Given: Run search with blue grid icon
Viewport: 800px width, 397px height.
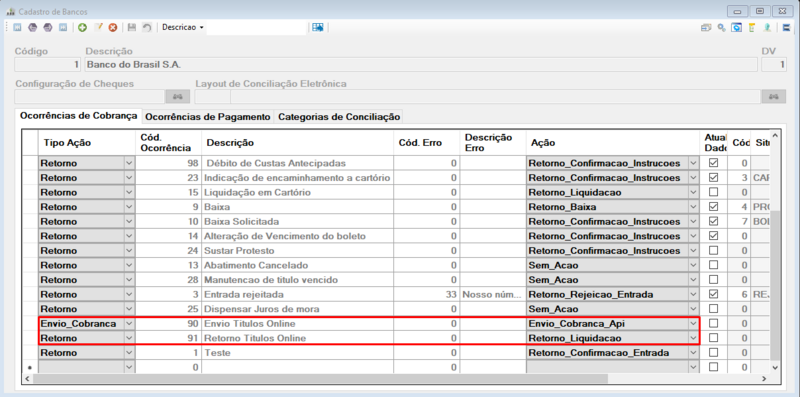Looking at the screenshot, I should pyautogui.click(x=318, y=27).
